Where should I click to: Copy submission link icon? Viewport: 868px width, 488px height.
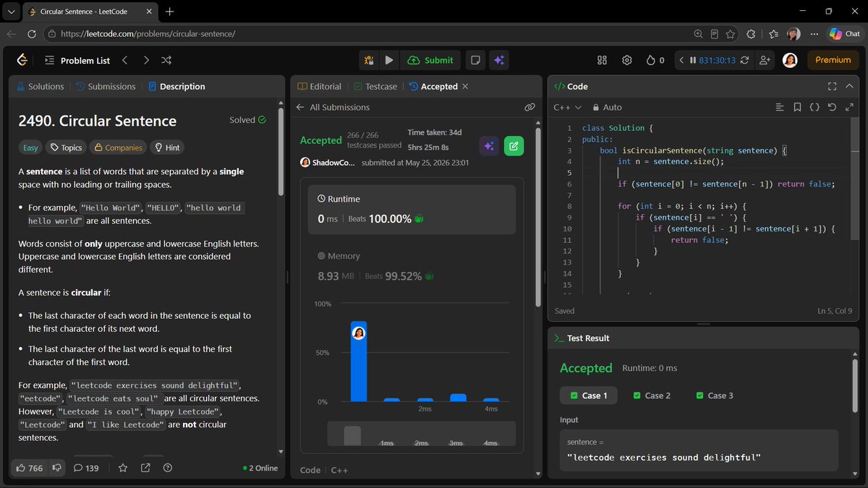tap(529, 107)
